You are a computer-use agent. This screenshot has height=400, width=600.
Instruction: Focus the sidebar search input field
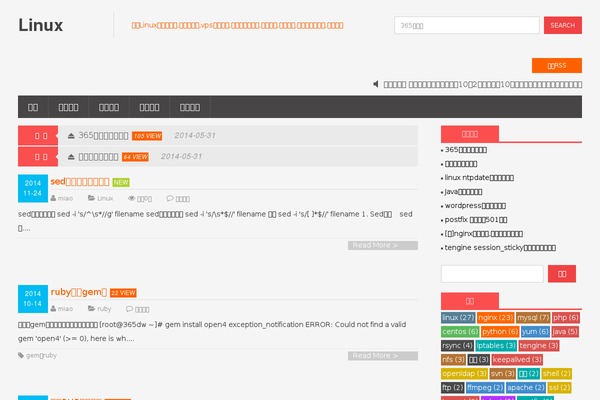pos(492,274)
